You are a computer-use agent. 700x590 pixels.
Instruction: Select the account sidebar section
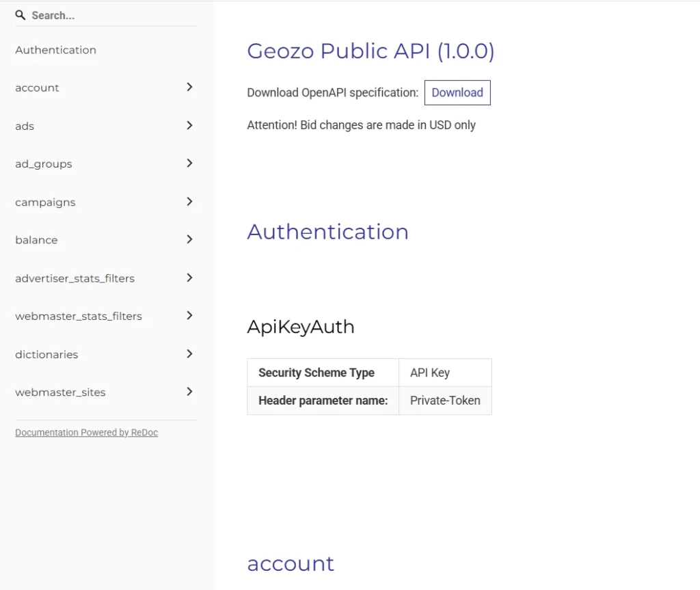click(37, 88)
